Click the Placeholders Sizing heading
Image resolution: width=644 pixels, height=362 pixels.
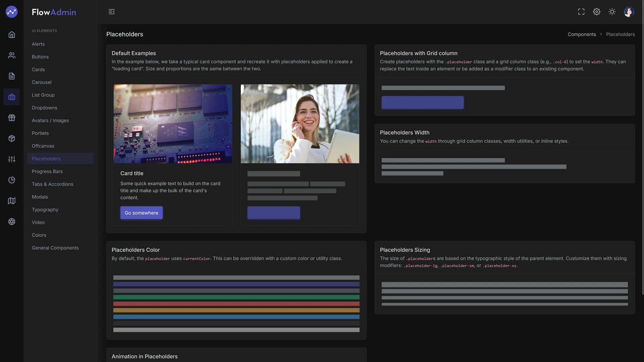(405, 250)
